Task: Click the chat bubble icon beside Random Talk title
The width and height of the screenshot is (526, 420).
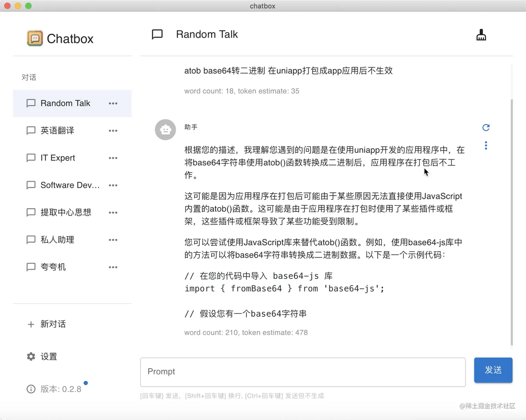Action: point(157,34)
